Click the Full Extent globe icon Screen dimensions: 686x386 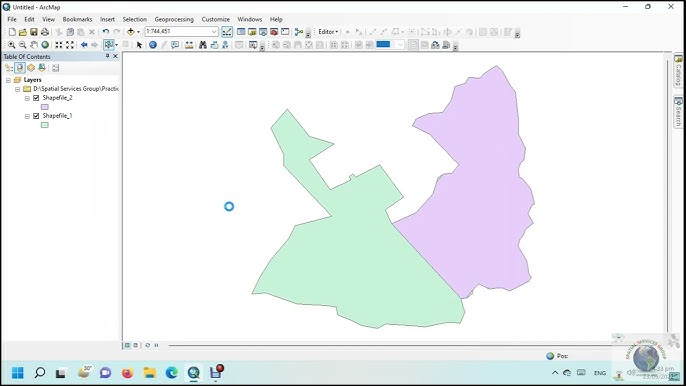45,45
